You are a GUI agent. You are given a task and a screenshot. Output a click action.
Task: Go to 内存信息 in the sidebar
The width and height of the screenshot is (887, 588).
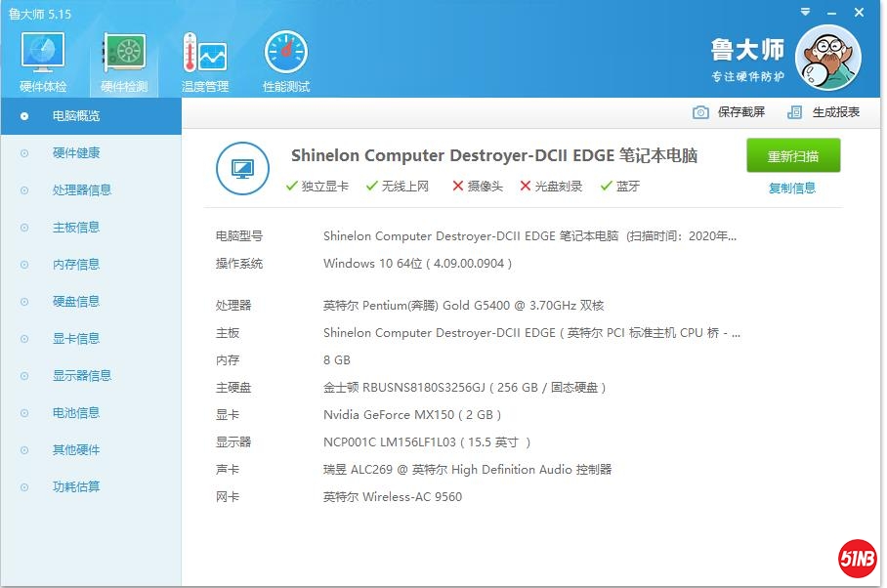click(x=76, y=265)
